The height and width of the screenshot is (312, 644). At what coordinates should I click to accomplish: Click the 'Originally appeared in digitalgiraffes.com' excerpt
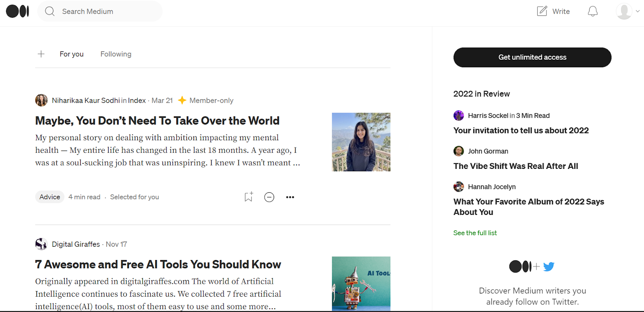point(158,294)
